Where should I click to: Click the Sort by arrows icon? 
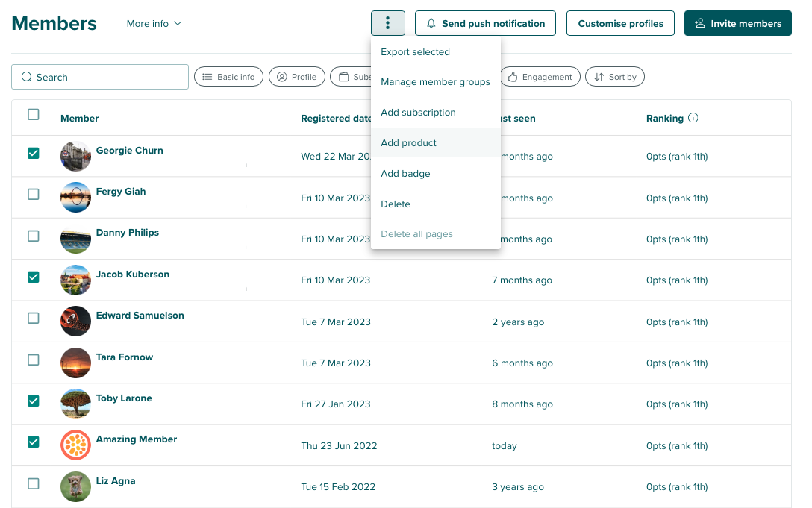[599, 77]
